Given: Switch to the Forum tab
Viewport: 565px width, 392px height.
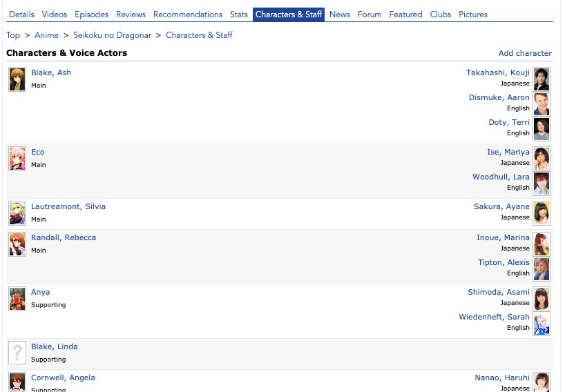Looking at the screenshot, I should tap(370, 14).
